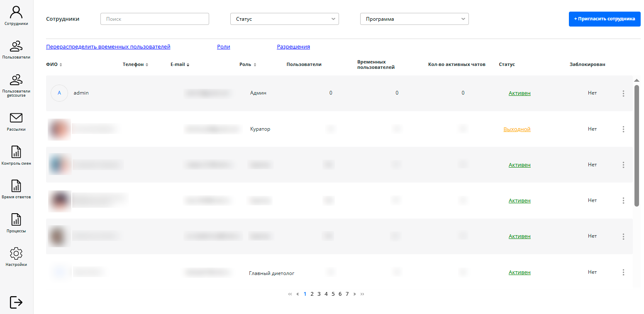Open three-dot menu for admin row

click(x=623, y=93)
